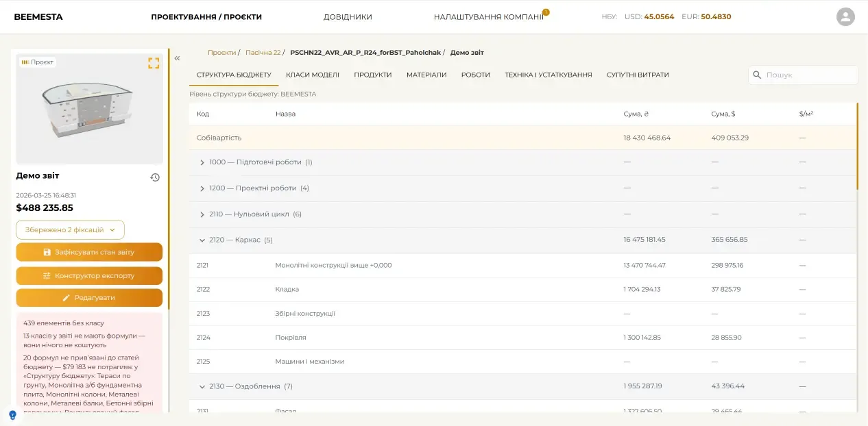Image resolution: width=868 pixels, height=426 pixels.
Task: Click the Код column header
Action: click(203, 114)
